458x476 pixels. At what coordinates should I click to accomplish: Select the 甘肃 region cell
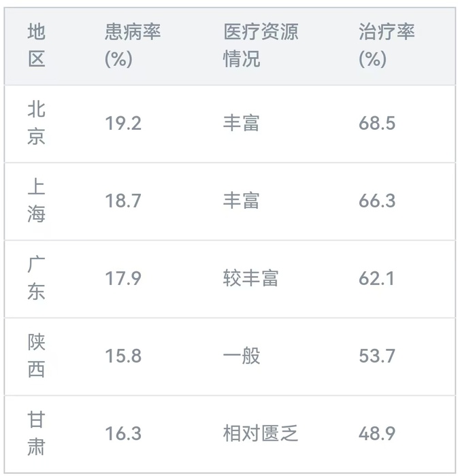37,433
